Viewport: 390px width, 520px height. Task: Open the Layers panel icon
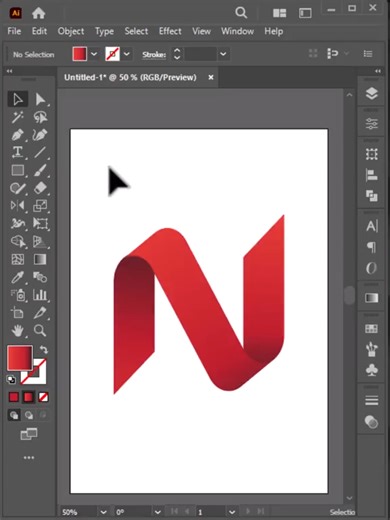372,94
